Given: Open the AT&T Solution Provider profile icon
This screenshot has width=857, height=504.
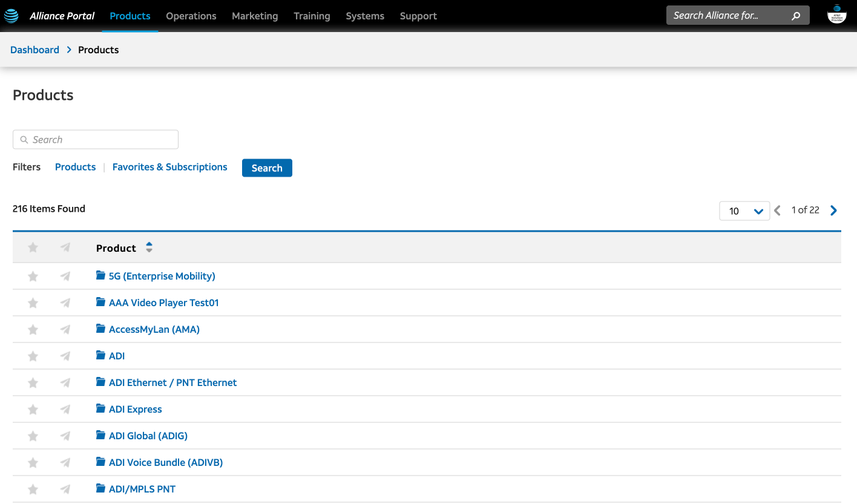Looking at the screenshot, I should (x=836, y=15).
